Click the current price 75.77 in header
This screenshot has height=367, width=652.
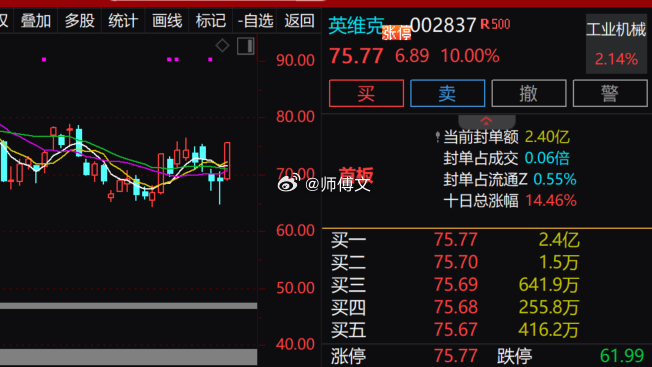[x=356, y=56]
